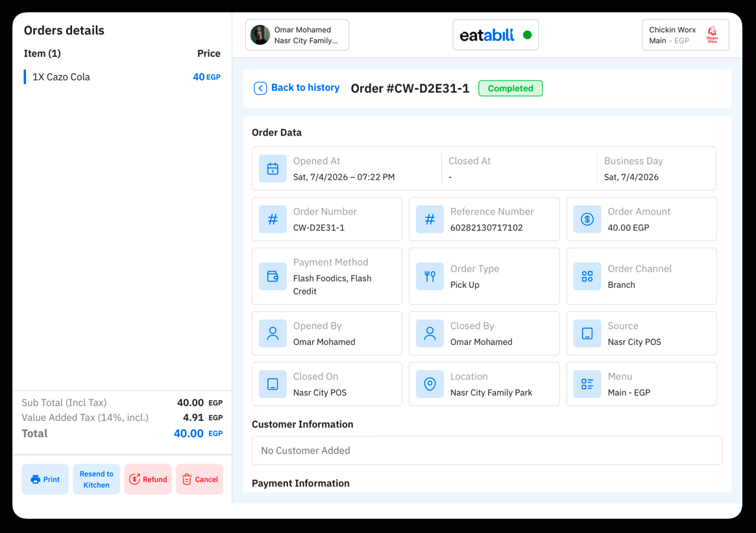The width and height of the screenshot is (756, 533).
Task: Click the hash icon beside Reference Number
Action: pos(430,219)
